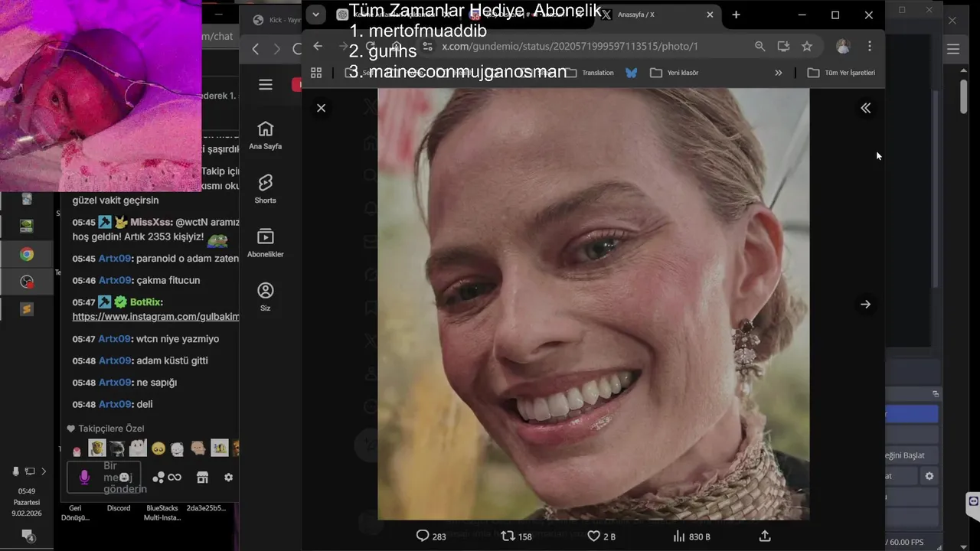Go to YouTube Ana Sayfa
Screen dimensions: 980x551
tap(266, 135)
